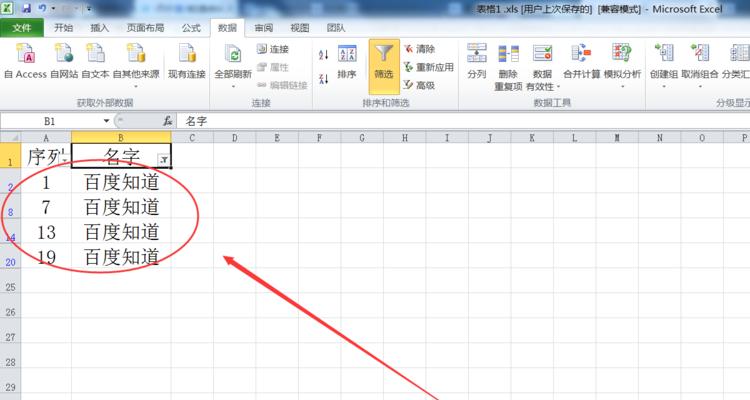Click 编辑链接 edit links button
The width and height of the screenshot is (750, 400).
[282, 85]
